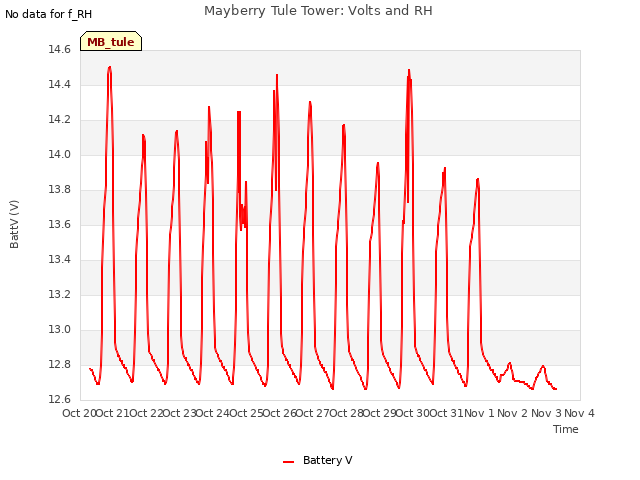Screen dimensions: 640x480
Task: Click the 13.6 y-axis tick value
Action: point(59,224)
